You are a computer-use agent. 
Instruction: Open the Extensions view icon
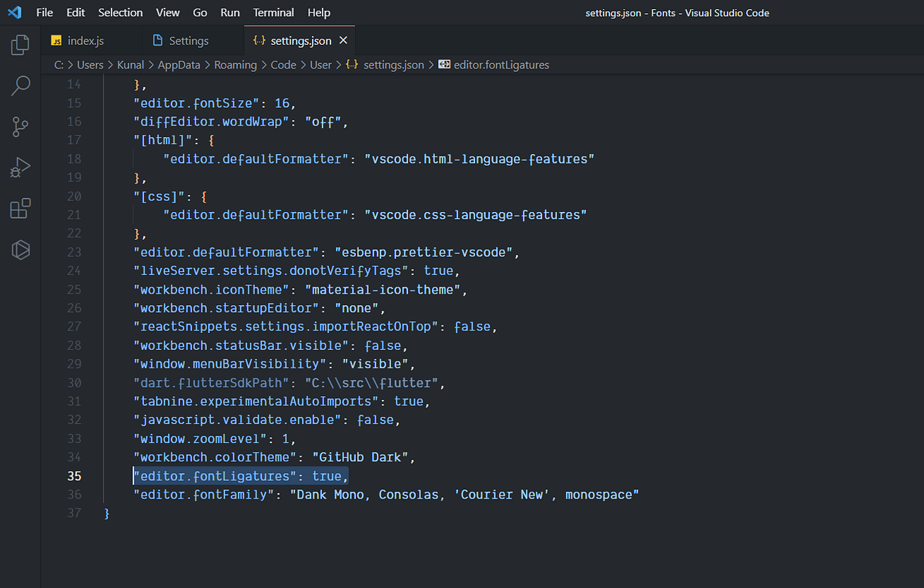(19, 208)
